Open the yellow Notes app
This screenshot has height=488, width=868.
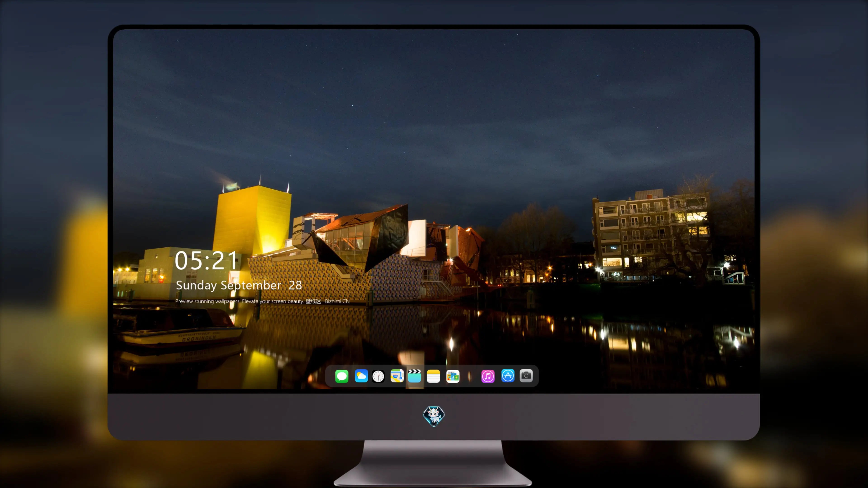click(x=433, y=376)
